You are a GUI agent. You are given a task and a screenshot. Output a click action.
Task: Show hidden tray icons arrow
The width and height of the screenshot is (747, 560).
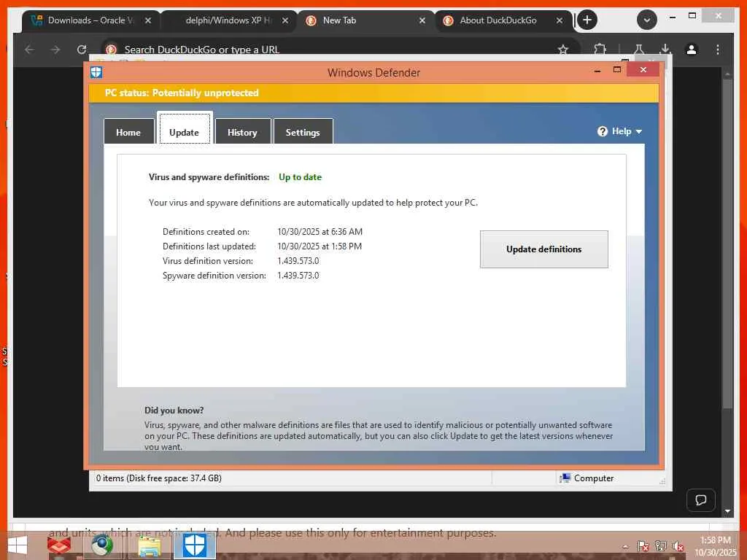625,547
